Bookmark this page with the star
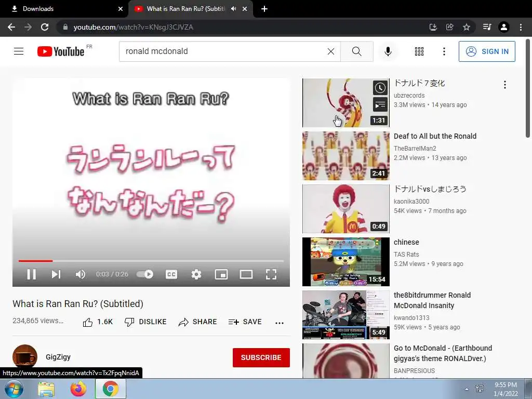This screenshot has width=532, height=399. (x=467, y=27)
